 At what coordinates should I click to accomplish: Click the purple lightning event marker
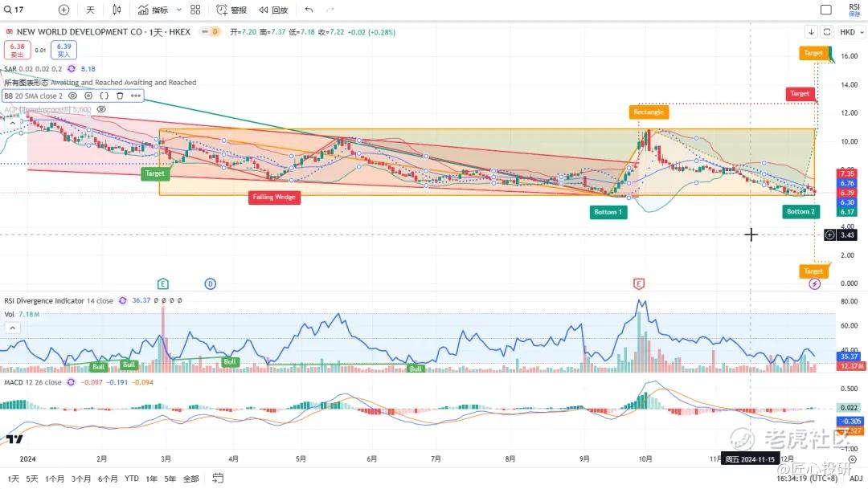click(x=814, y=283)
